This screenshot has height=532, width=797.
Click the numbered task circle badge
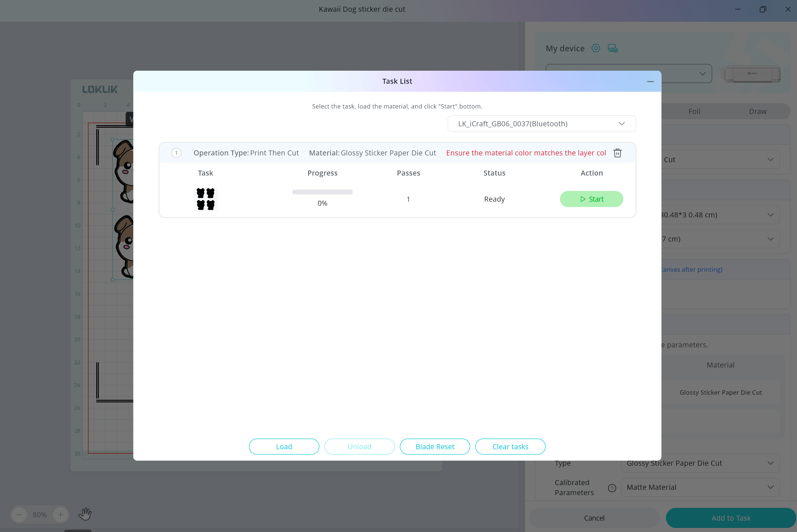click(176, 153)
